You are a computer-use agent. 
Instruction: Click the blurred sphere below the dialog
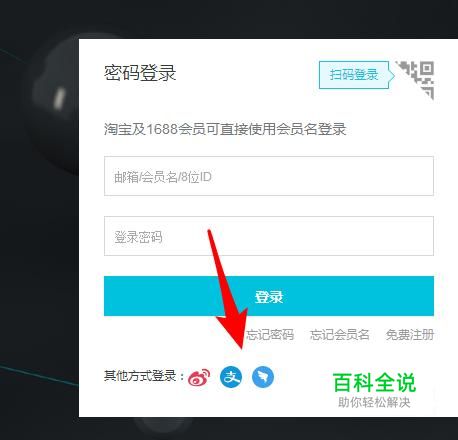coord(163,426)
